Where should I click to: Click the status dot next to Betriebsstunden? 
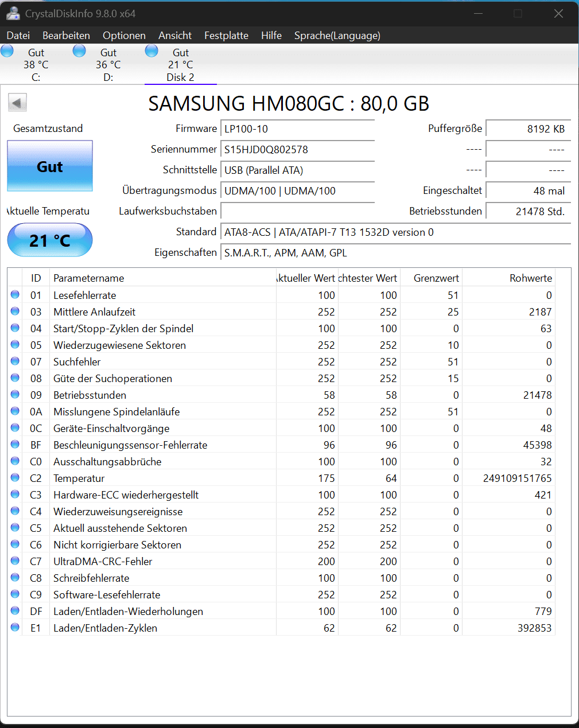[x=14, y=394]
